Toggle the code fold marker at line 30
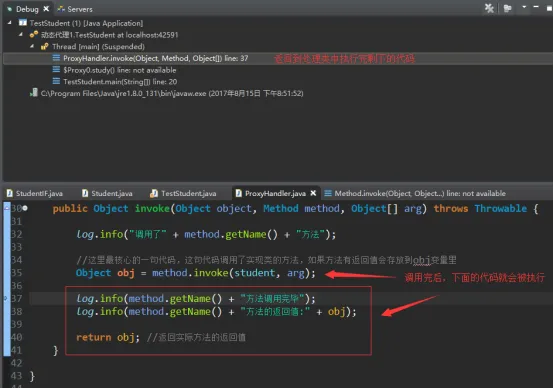554x389 pixels. pyautogui.click(x=25, y=208)
